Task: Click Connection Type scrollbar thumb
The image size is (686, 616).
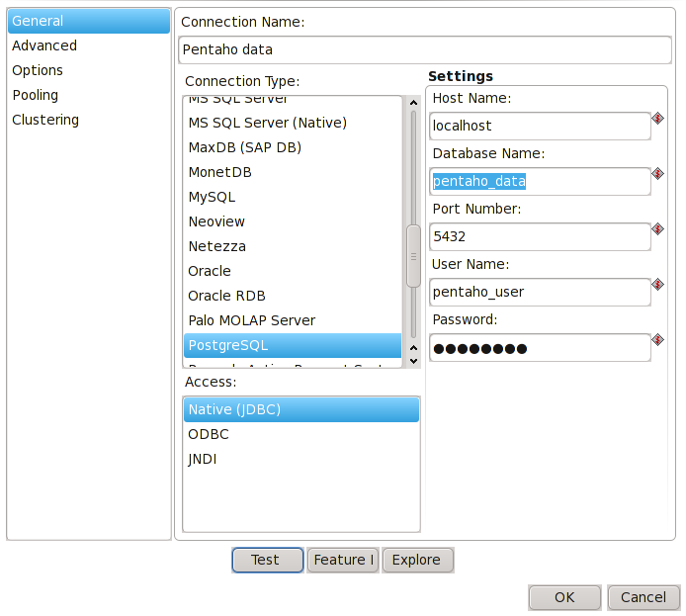Action: tap(413, 256)
